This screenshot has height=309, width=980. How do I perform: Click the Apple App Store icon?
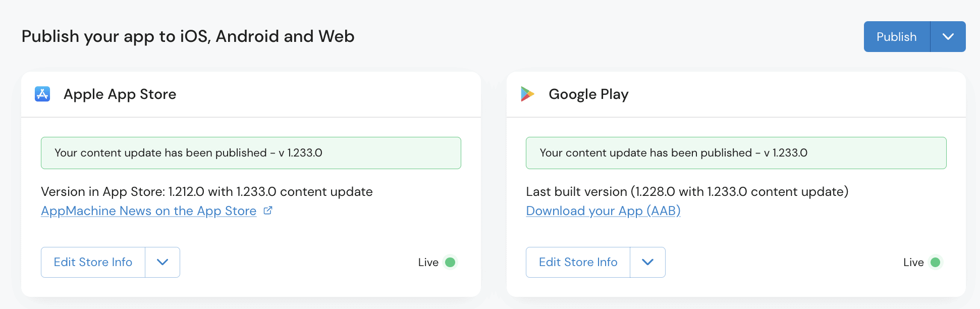click(x=42, y=94)
